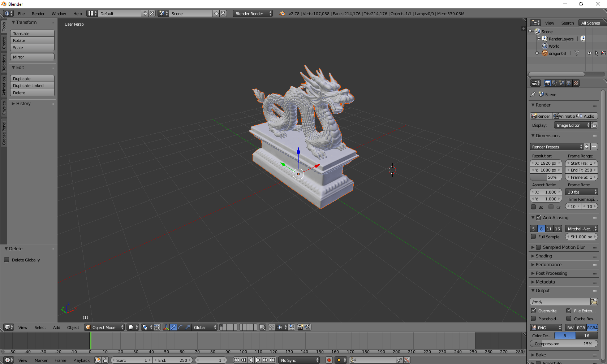Image resolution: width=607 pixels, height=364 pixels.
Task: Click the Render Layers properties tab icon
Action: click(x=554, y=83)
